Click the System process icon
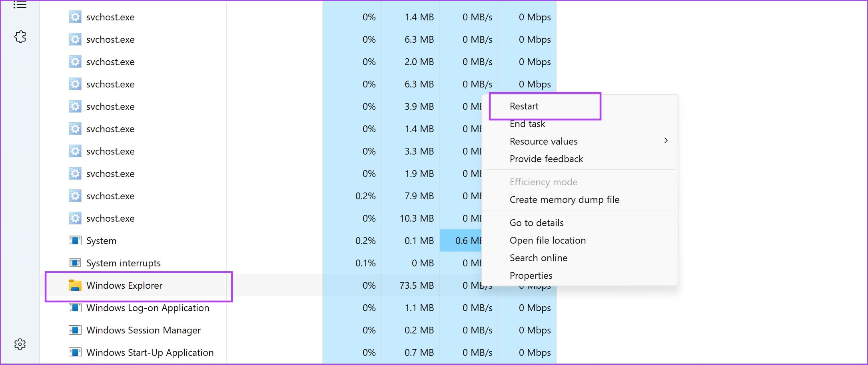 point(75,240)
